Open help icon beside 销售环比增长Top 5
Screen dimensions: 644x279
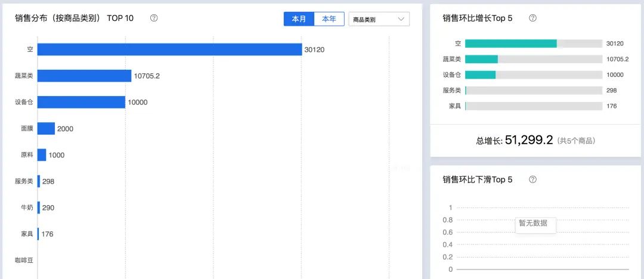tap(532, 18)
